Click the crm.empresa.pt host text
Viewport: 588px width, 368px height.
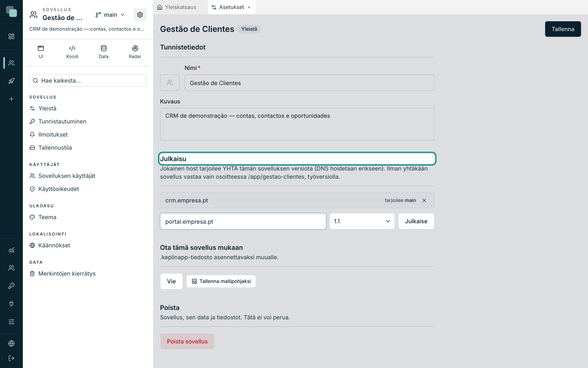coord(187,201)
